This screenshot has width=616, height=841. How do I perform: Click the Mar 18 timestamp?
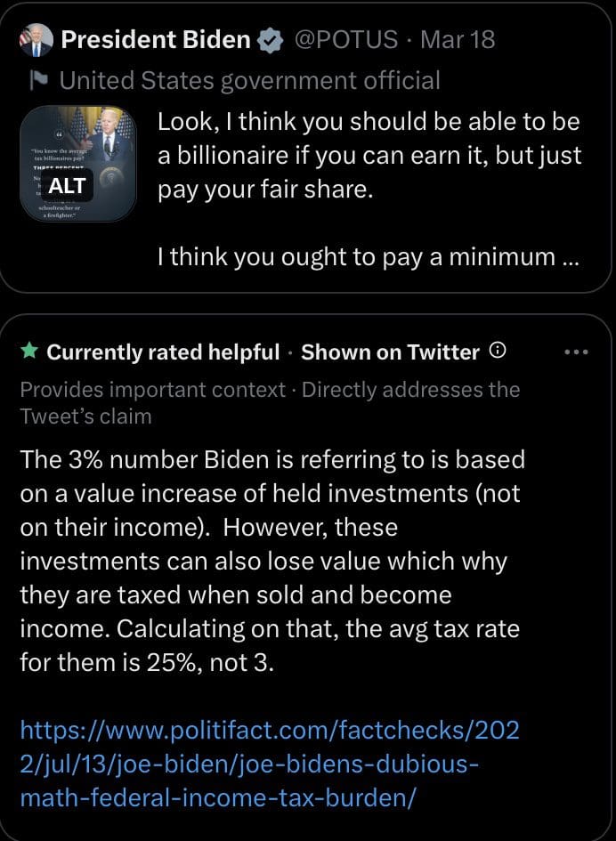(457, 40)
